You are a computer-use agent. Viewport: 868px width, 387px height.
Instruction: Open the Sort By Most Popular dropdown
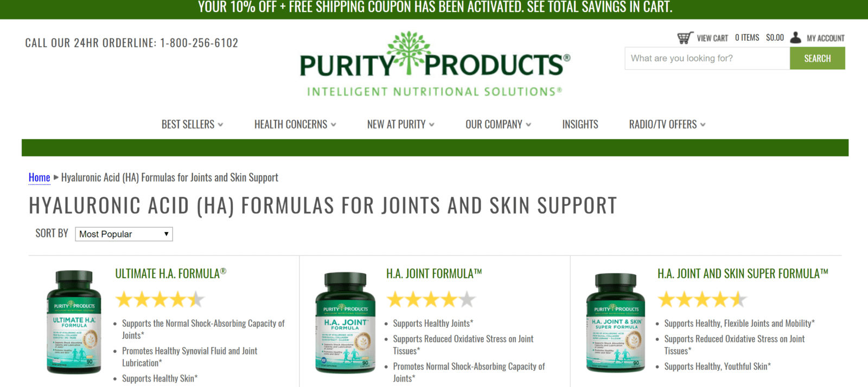click(x=124, y=234)
